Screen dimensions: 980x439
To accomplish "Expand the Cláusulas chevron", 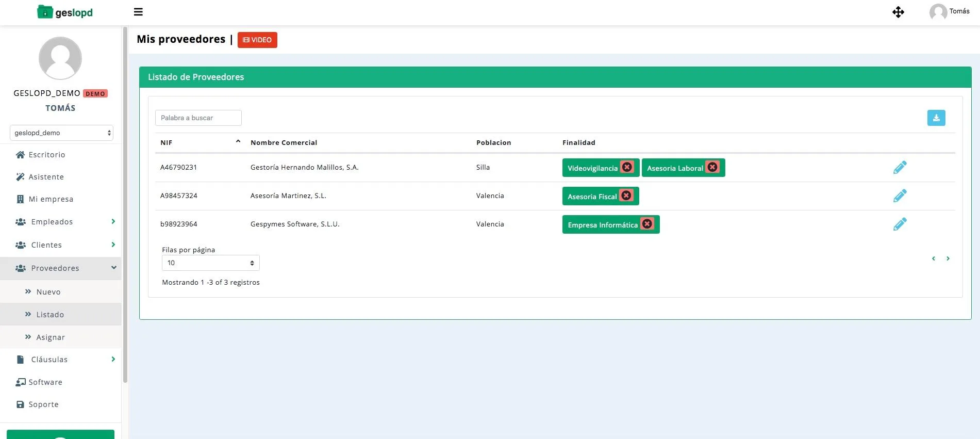I will click(113, 359).
